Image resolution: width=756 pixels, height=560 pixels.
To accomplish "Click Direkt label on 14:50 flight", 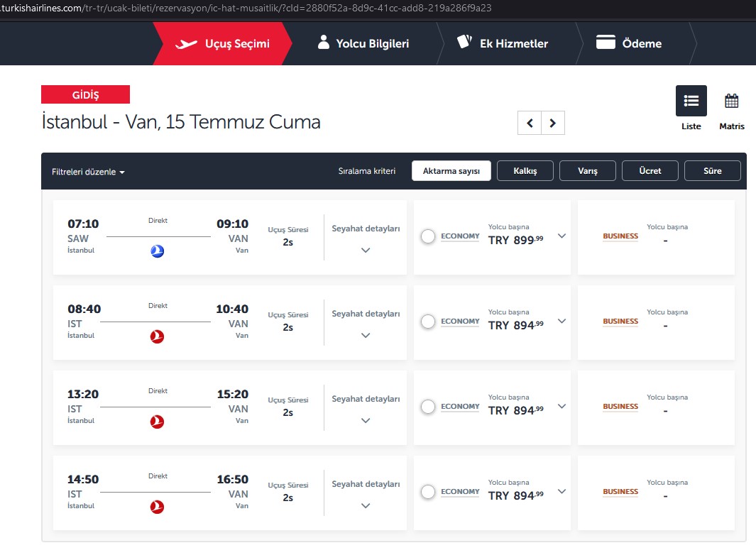I will (158, 476).
